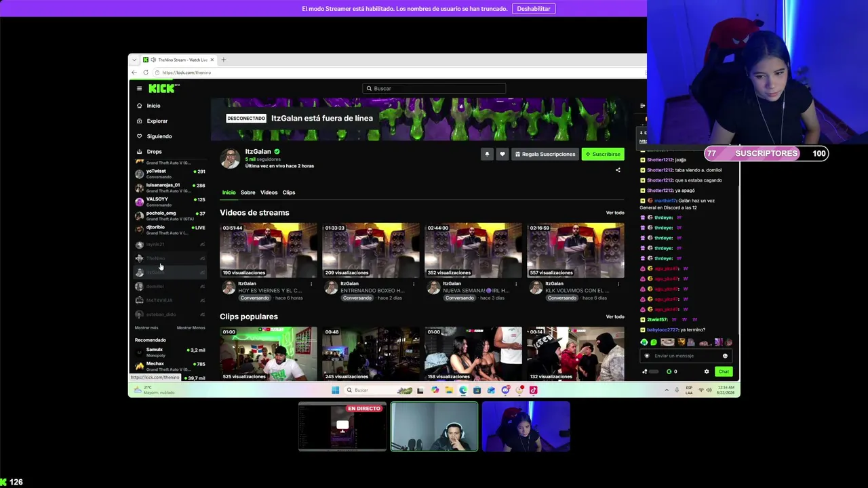The height and width of the screenshot is (488, 868).
Task: Open the chat emoji picker
Action: (x=725, y=356)
